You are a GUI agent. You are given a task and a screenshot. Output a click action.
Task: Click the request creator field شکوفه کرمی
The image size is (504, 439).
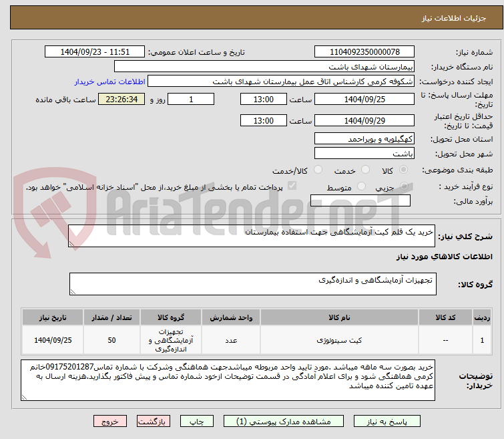tap(281, 82)
